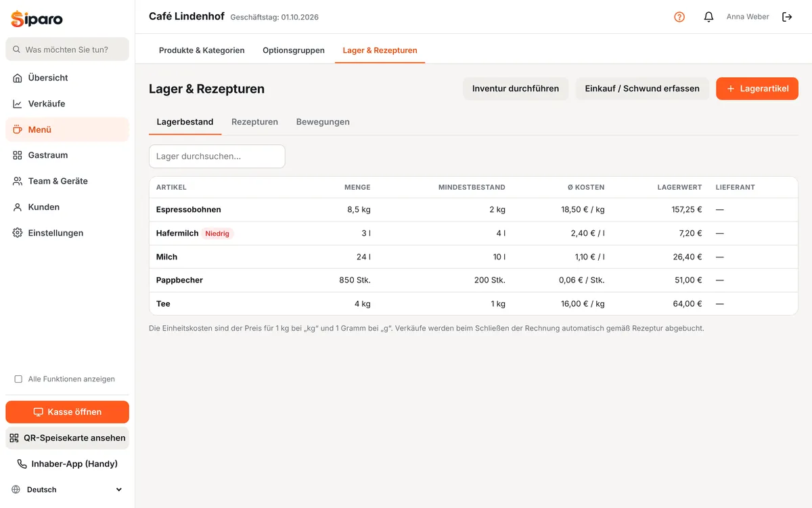Click the search magnifier icon in sidebar

pos(16,49)
